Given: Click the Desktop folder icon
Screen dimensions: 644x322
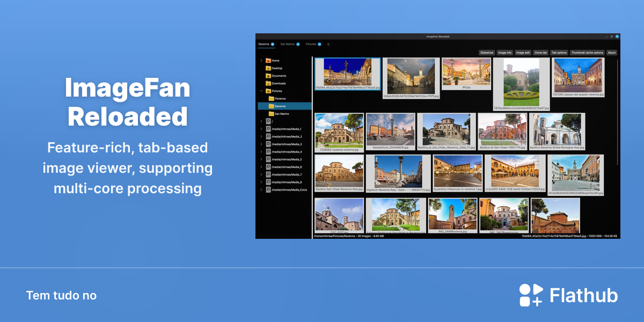Looking at the screenshot, I should click(x=268, y=68).
